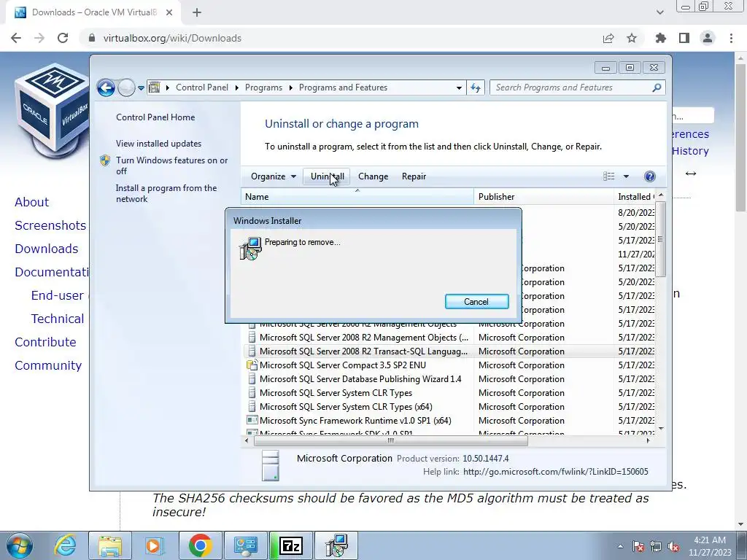This screenshot has height=560, width=747.
Task: Cancel the Windows Installer removal
Action: click(x=476, y=301)
